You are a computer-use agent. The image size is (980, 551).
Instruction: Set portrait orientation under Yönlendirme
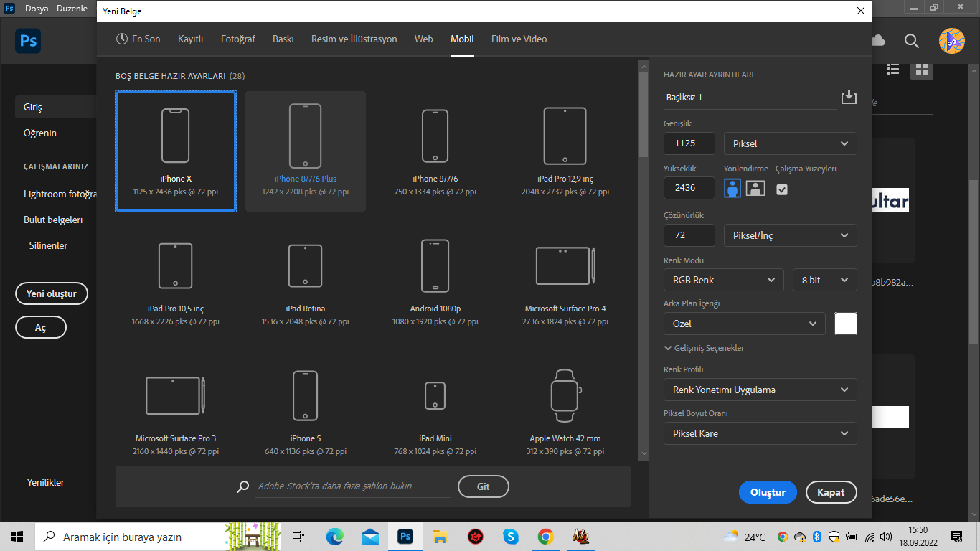coord(732,188)
